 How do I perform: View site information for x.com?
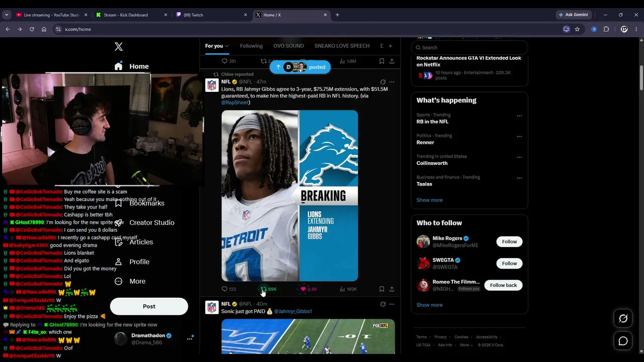pos(58,29)
